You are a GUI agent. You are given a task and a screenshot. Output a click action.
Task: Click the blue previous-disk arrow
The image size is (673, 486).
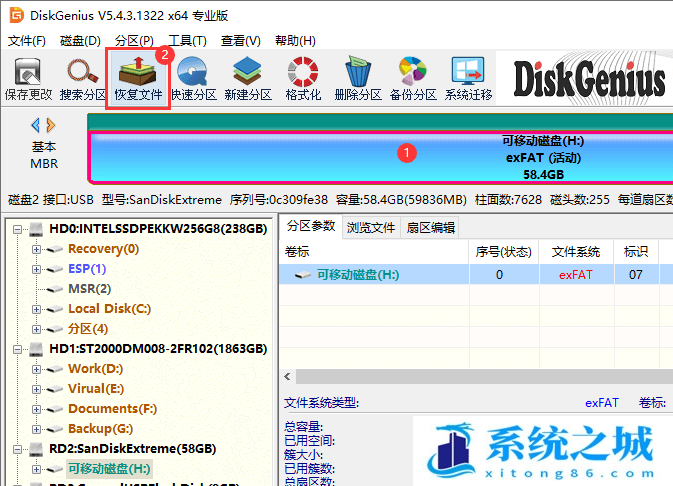[36, 125]
